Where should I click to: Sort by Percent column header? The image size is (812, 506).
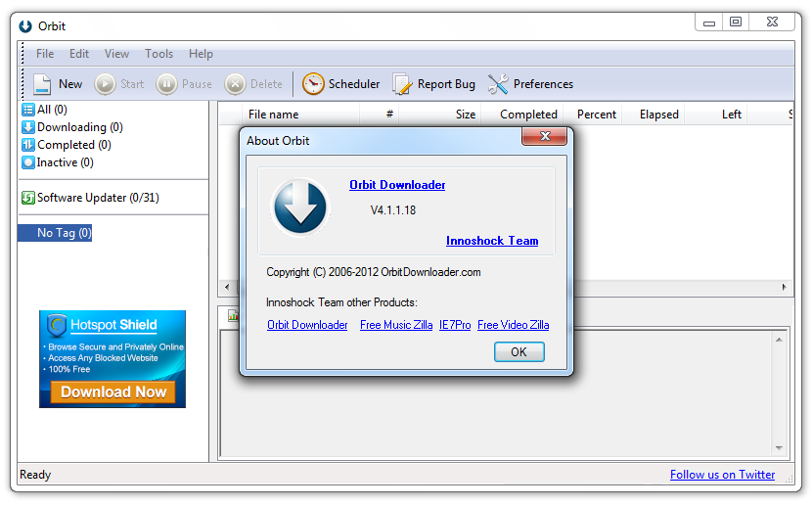[597, 115]
